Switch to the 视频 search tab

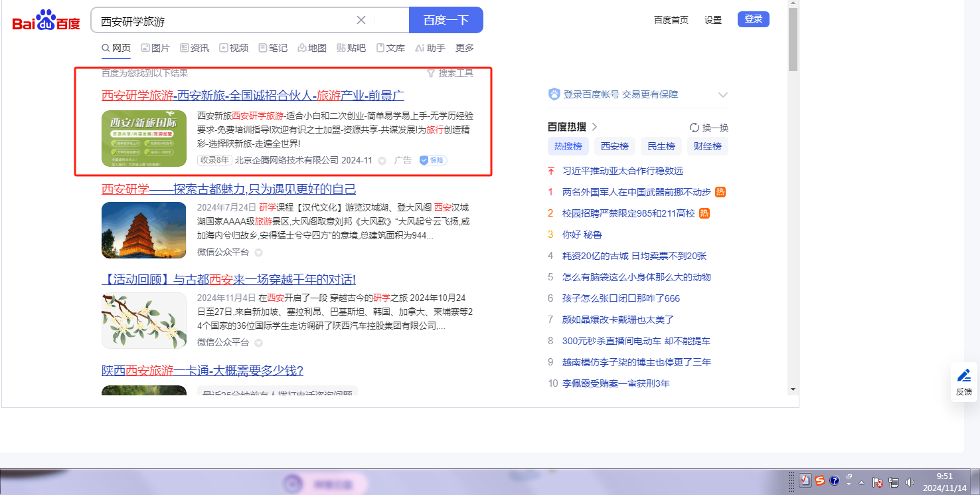234,48
